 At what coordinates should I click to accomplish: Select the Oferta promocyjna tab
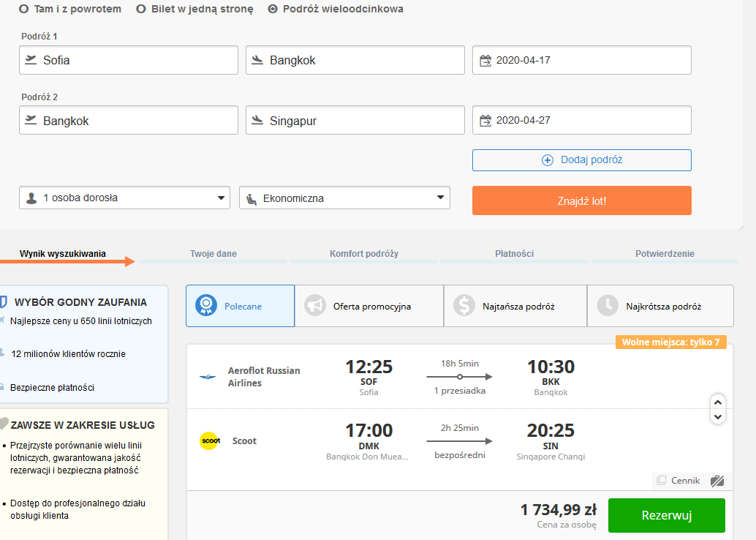point(369,306)
